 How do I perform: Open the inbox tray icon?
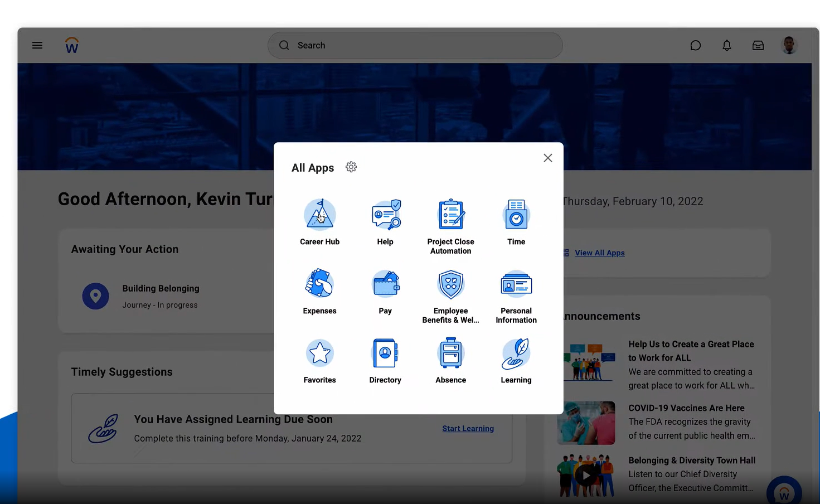(758, 46)
